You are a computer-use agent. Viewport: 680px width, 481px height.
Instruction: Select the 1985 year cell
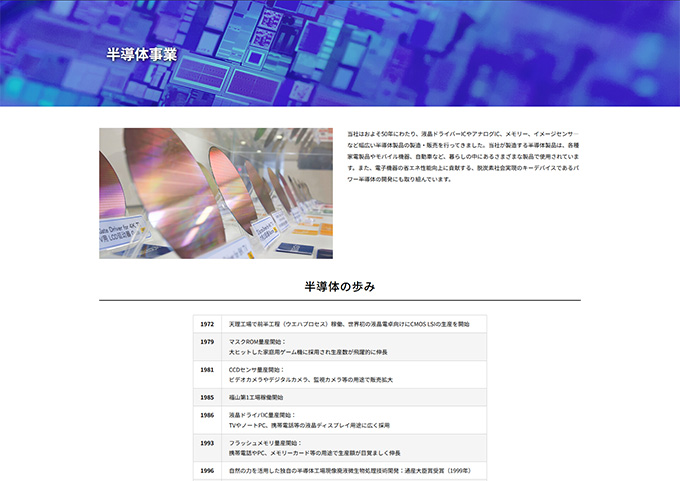point(207,397)
